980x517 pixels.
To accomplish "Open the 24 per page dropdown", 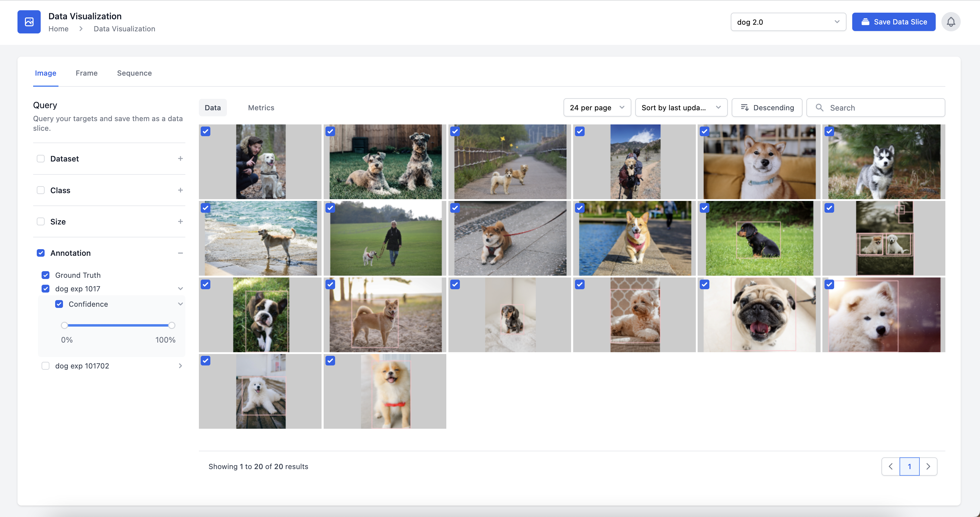I will point(596,108).
